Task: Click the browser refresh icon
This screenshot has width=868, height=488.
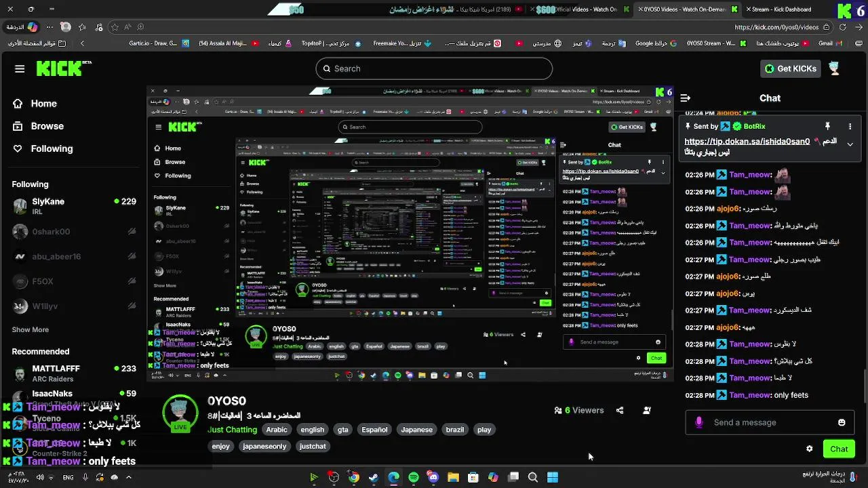Action: click(x=843, y=27)
